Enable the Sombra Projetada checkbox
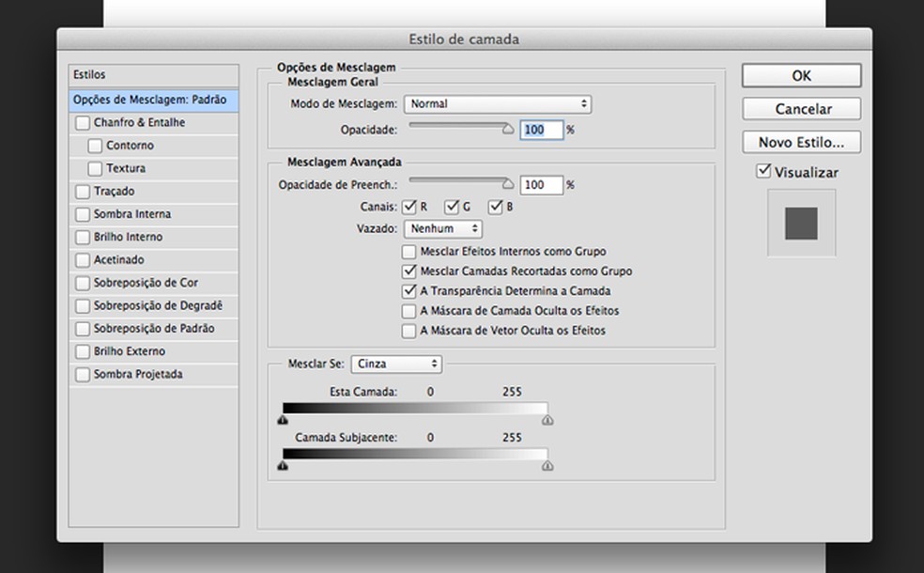This screenshot has width=924, height=573. click(x=83, y=375)
